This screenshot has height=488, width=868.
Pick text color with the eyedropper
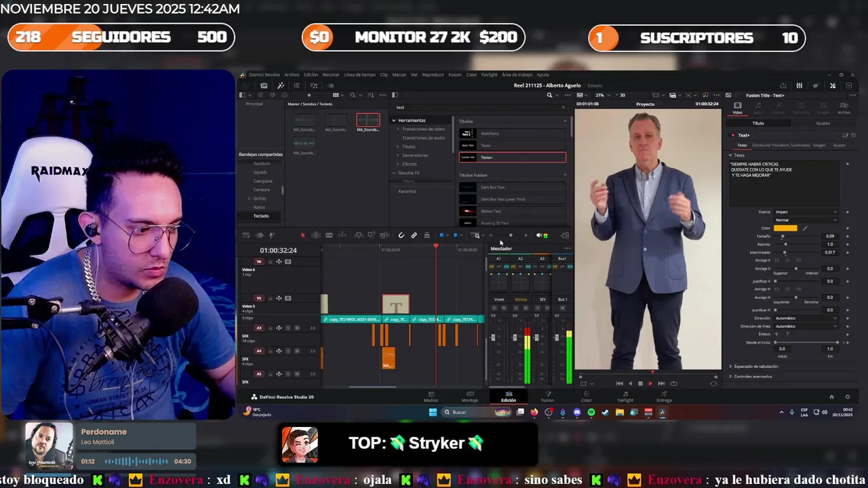(x=805, y=228)
